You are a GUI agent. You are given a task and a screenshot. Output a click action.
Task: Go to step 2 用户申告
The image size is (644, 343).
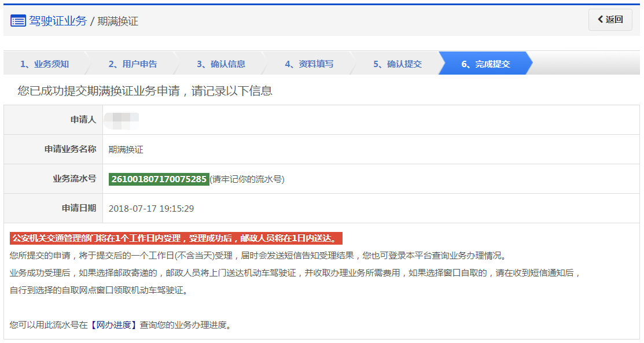click(133, 64)
